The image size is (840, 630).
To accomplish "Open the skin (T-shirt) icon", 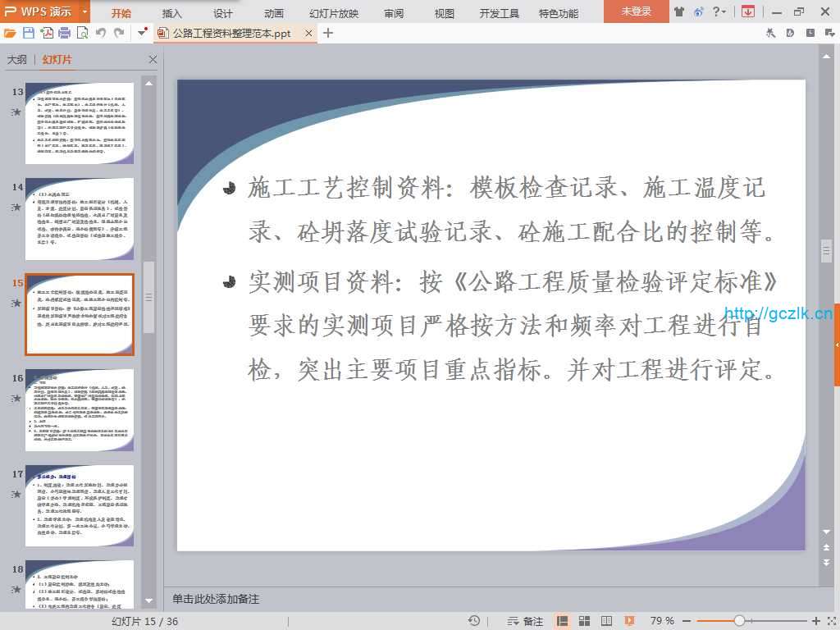I will (679, 11).
